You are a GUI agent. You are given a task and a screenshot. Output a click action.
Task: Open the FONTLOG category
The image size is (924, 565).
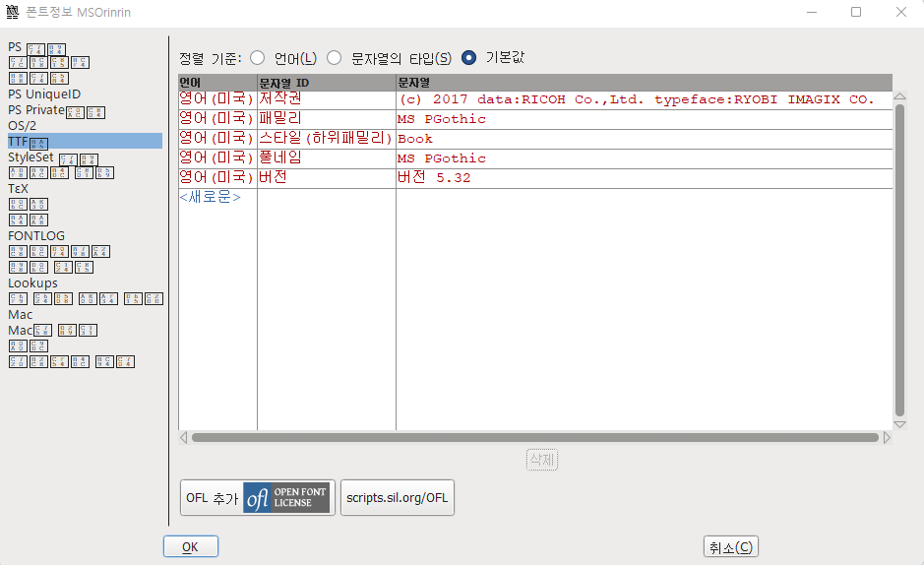pyautogui.click(x=36, y=235)
